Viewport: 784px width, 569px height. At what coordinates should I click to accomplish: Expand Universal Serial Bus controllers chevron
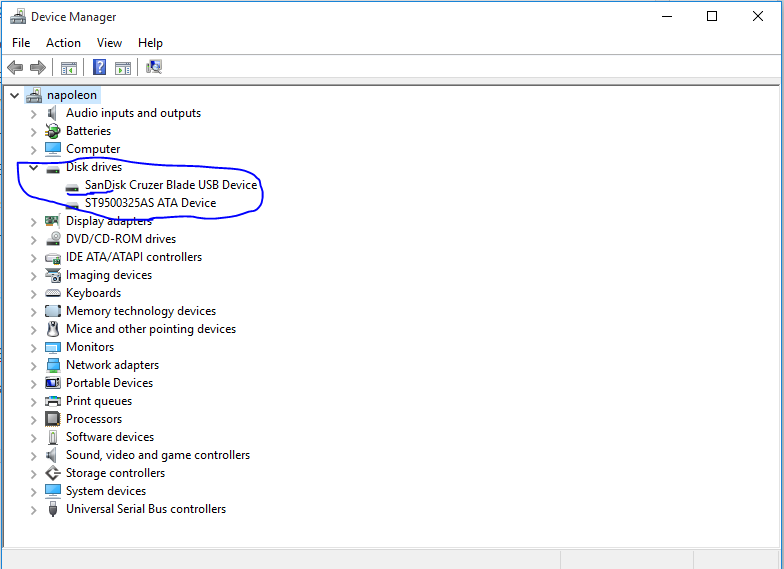pyautogui.click(x=34, y=510)
